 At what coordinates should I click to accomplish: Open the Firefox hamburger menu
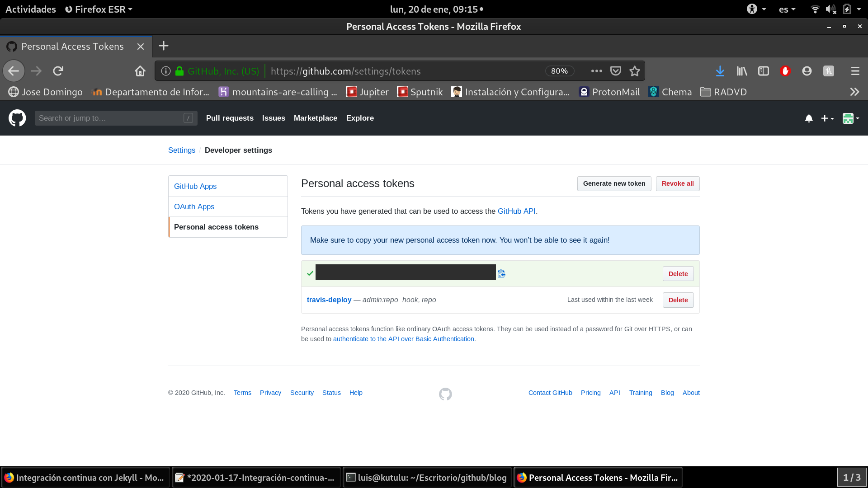pos(855,71)
